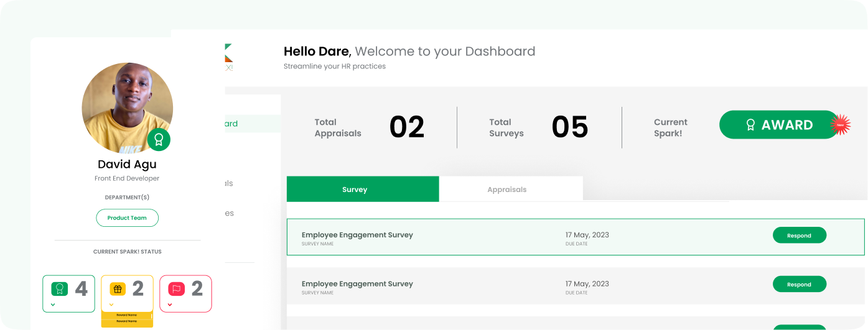Click the green award ribbon icon in the Spark status card

[60, 288]
